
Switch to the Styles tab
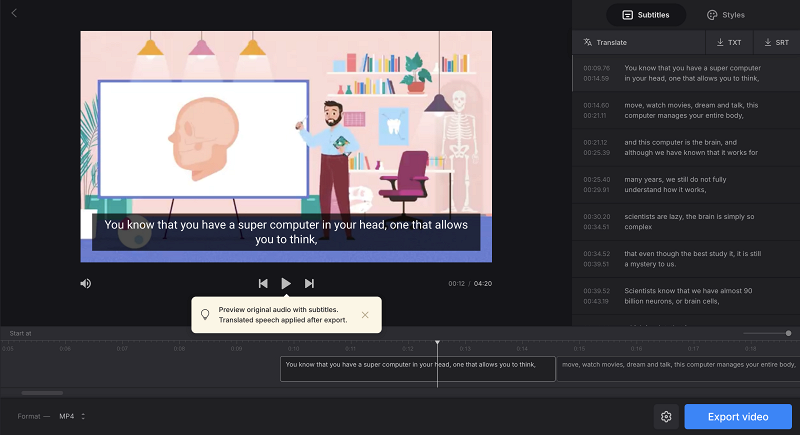726,15
